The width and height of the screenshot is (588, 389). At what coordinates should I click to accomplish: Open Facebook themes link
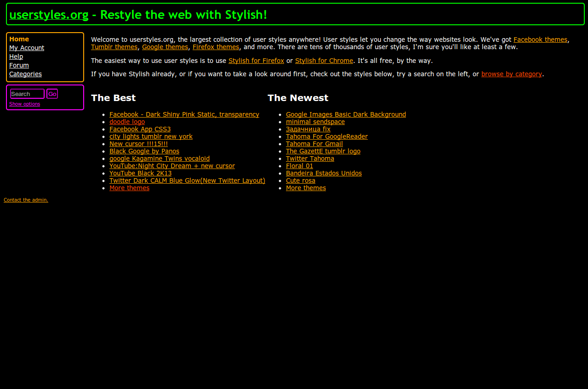tap(541, 39)
